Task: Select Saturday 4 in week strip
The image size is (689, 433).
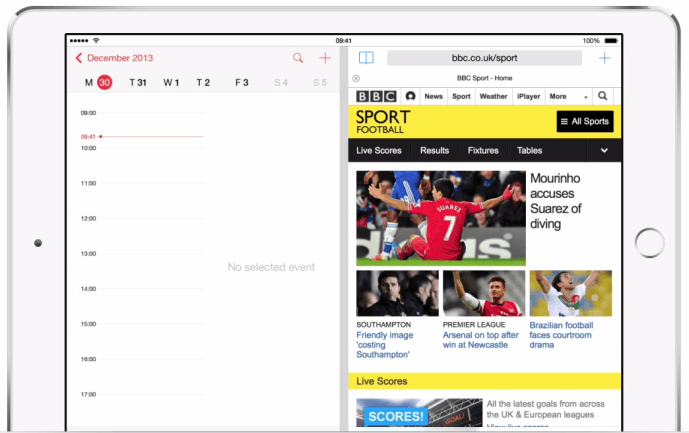Action: tap(281, 82)
